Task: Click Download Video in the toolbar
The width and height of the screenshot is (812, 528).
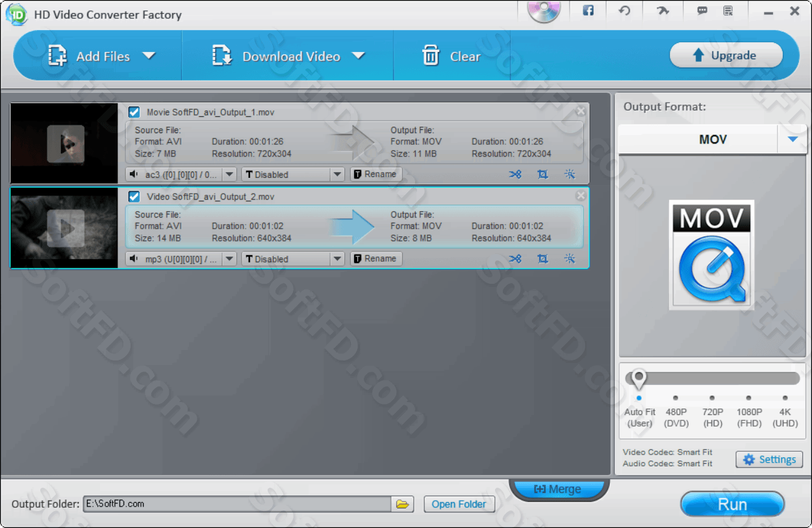Action: pyautogui.click(x=276, y=57)
